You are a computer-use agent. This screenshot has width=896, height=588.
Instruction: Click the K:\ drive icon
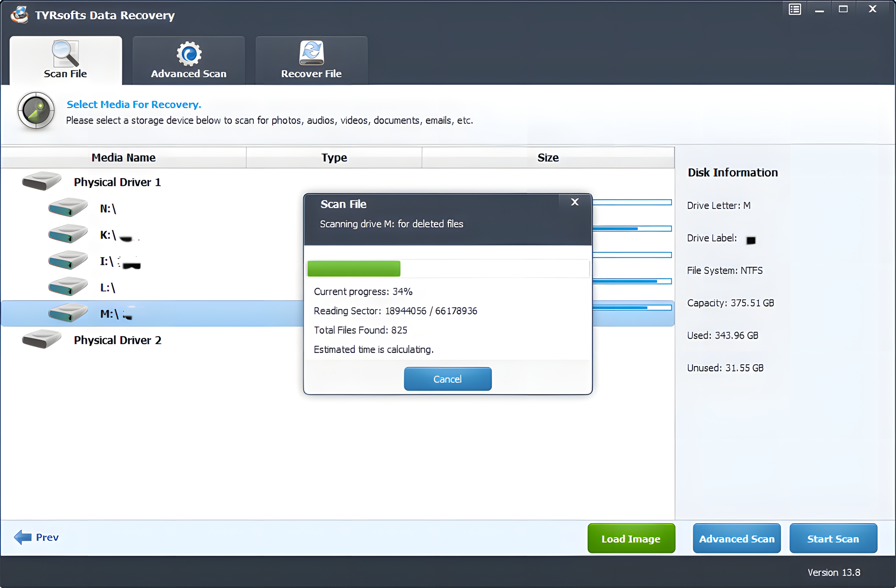point(68,234)
